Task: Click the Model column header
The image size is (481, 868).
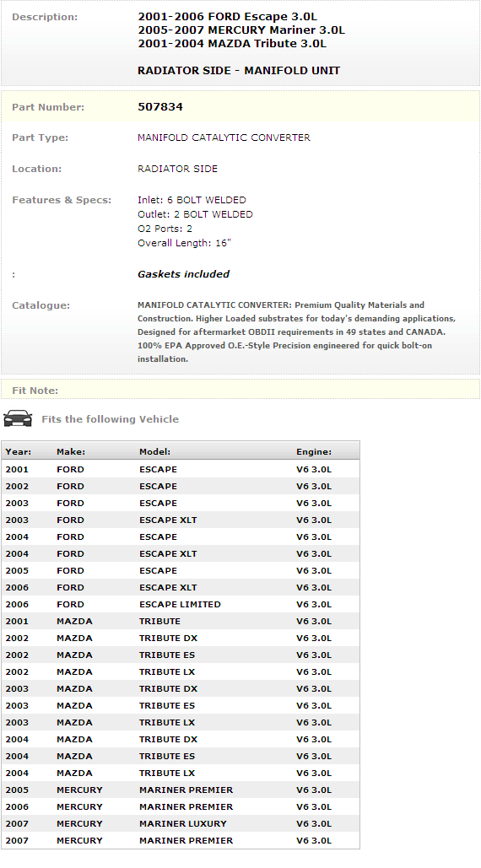Action: 155,452
